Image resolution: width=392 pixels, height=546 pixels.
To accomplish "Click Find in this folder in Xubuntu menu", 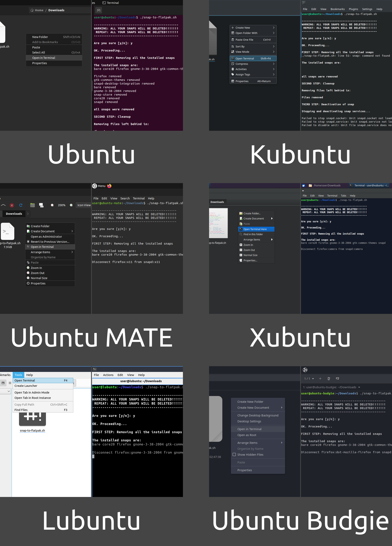I will click(256, 234).
